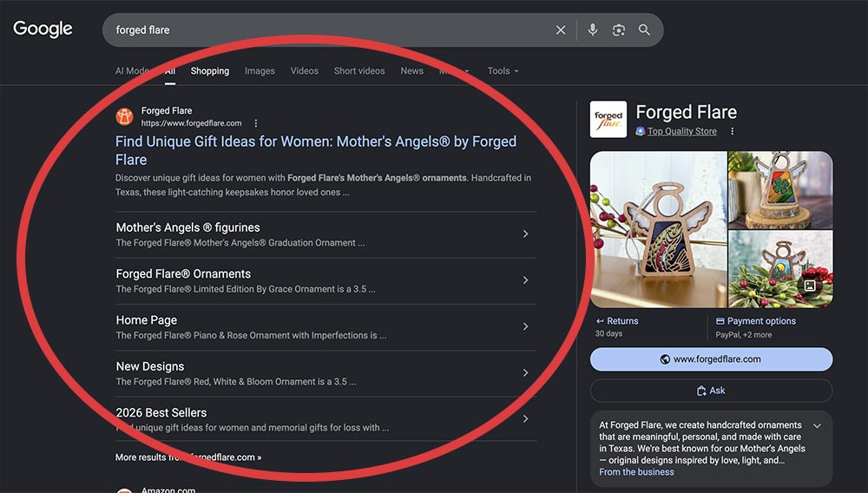Open Find Unique Gift Ideas for Women result

point(316,150)
